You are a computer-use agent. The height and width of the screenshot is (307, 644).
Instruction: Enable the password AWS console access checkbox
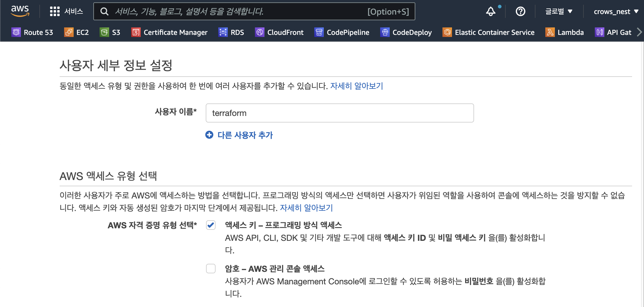pyautogui.click(x=211, y=269)
